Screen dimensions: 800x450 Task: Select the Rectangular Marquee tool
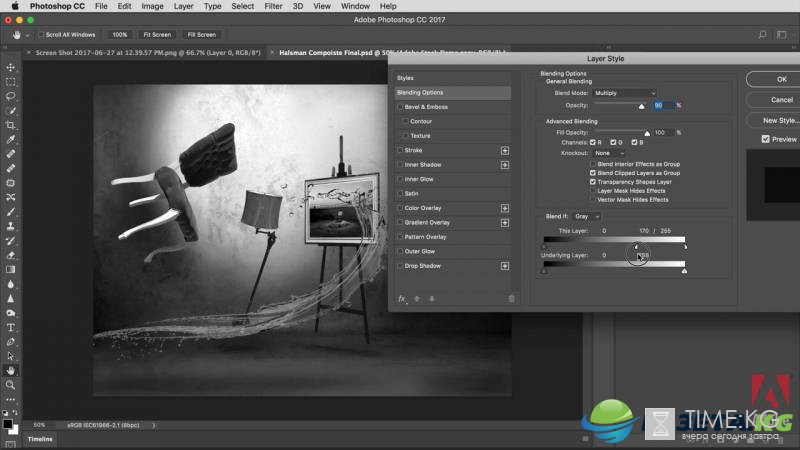point(10,82)
